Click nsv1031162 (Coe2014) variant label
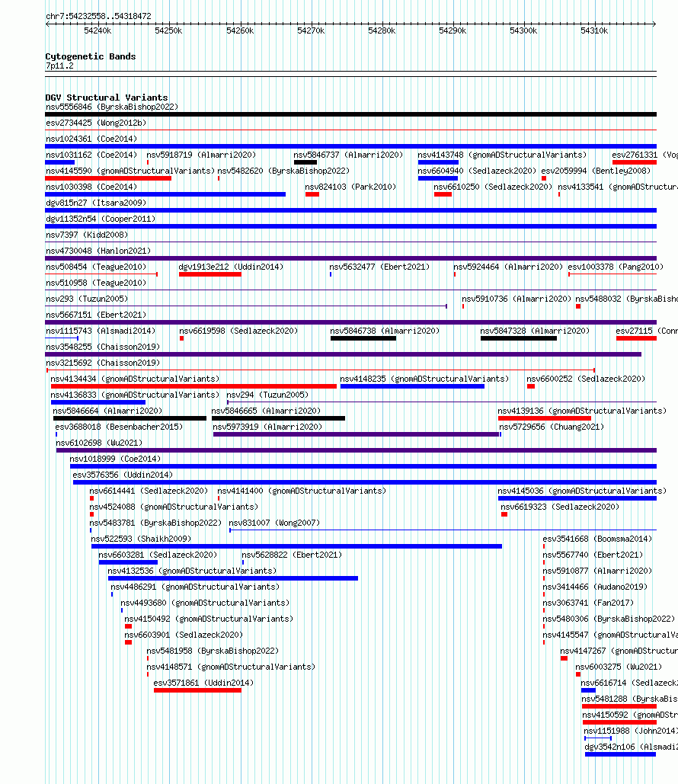The image size is (678, 784). 91,155
